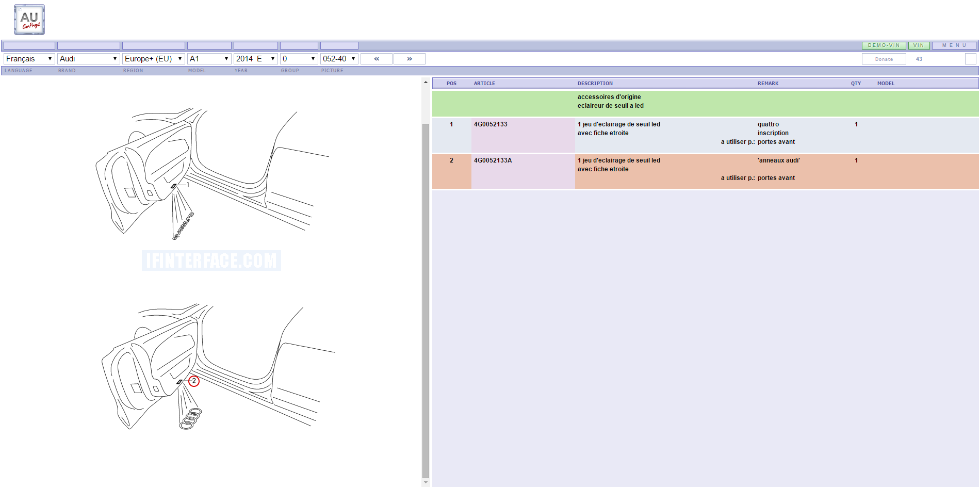Click the Donate button

(x=884, y=59)
